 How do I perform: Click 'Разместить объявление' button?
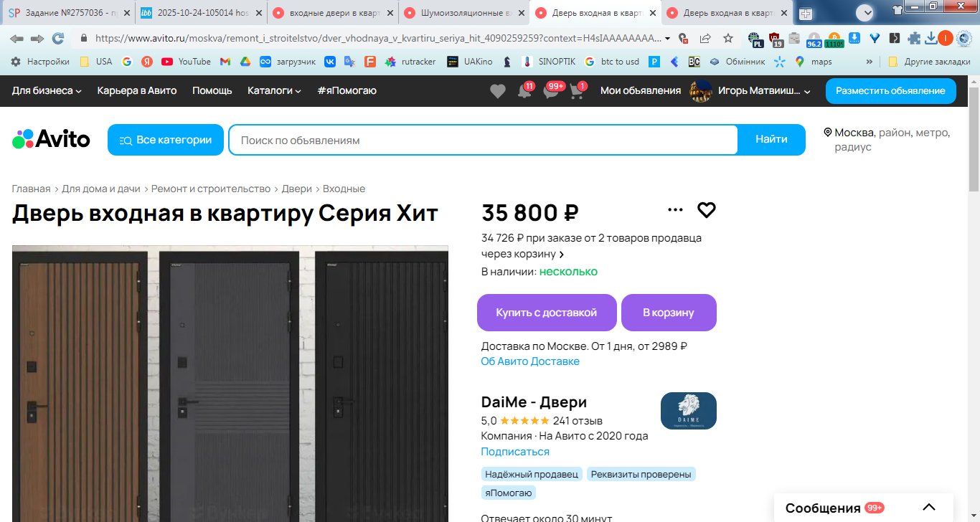[x=890, y=90]
